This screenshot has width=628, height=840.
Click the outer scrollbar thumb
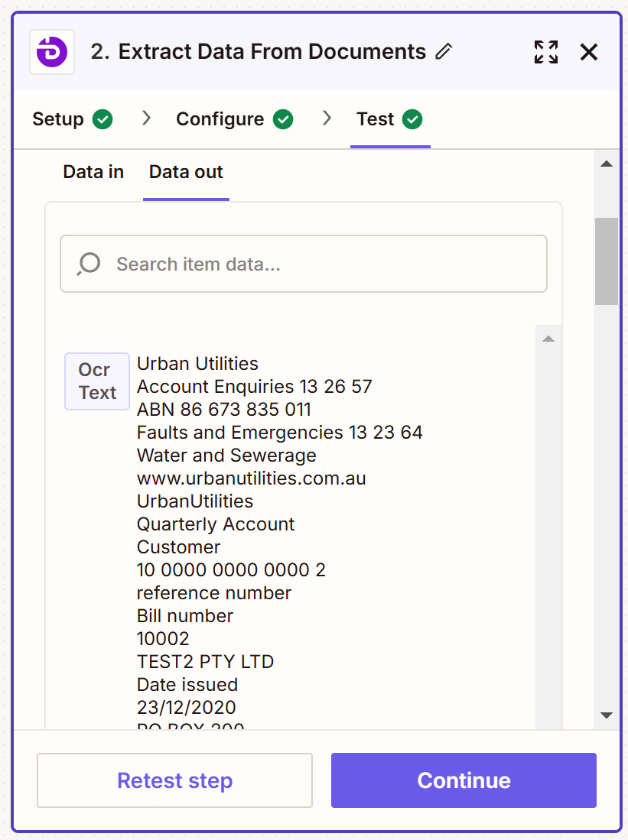[x=607, y=261]
